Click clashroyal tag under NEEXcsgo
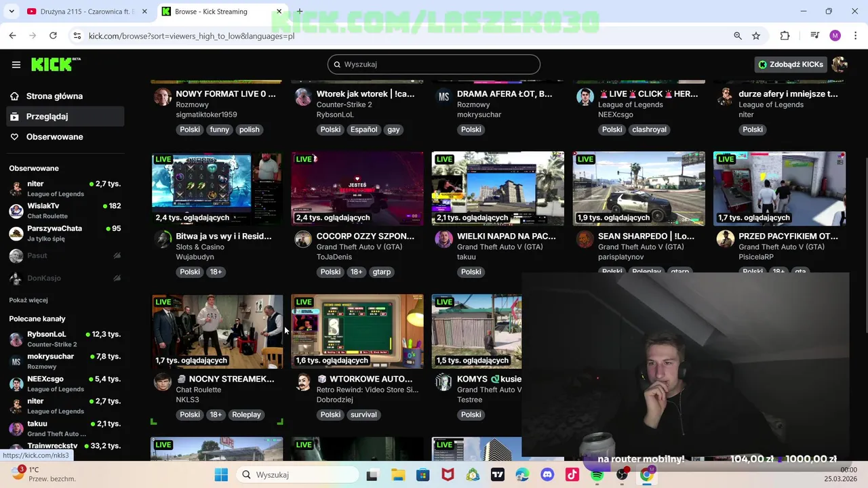 click(x=649, y=129)
